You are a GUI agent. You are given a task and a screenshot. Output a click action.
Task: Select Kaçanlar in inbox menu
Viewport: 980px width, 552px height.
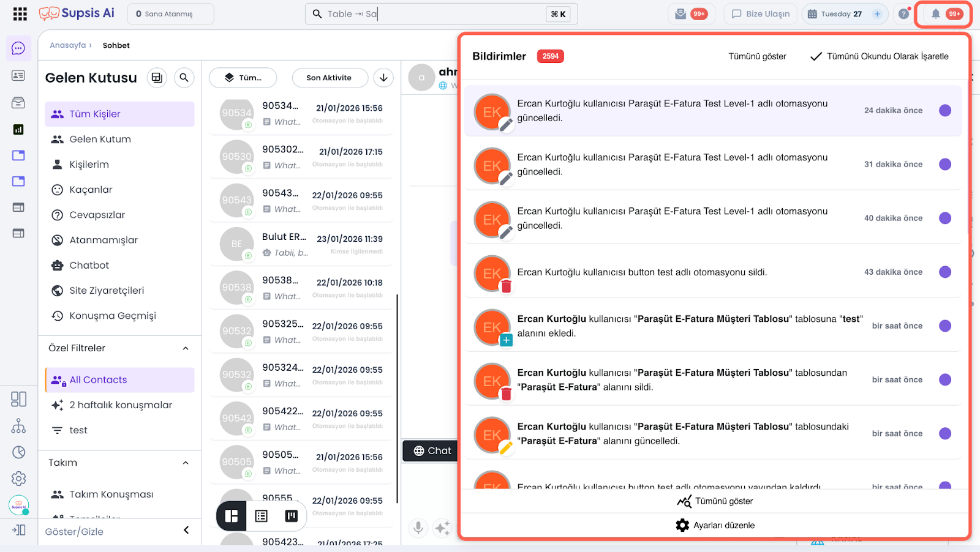(91, 190)
